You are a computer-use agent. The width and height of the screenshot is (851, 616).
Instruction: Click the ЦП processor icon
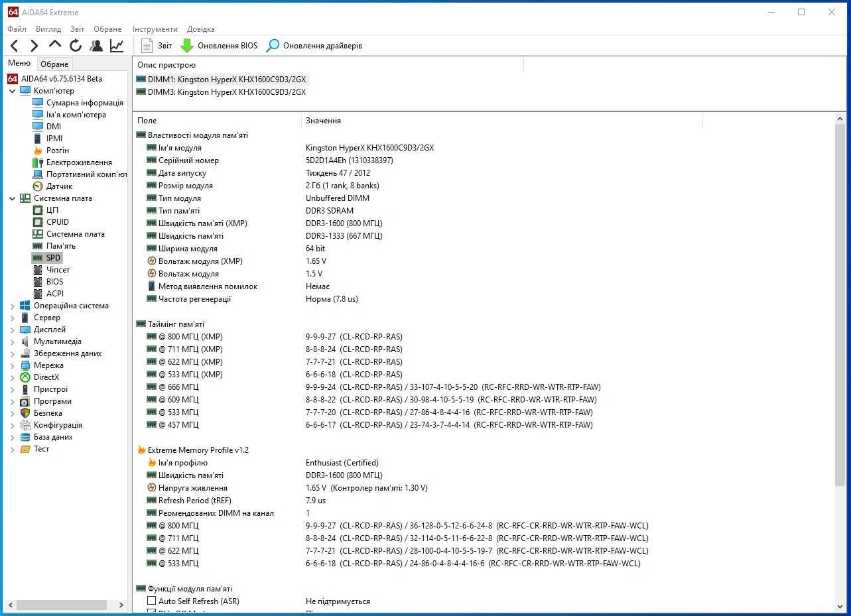tap(38, 210)
